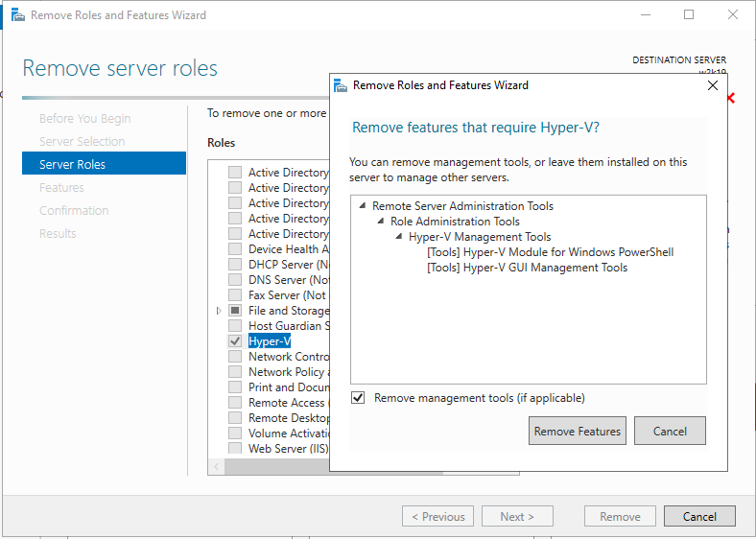Image resolution: width=756 pixels, height=539 pixels.
Task: Check the Web Server (IIS) checkbox
Action: 235,449
